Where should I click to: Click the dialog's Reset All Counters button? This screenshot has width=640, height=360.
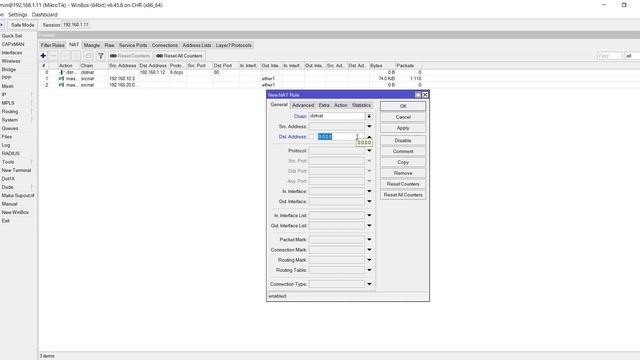(x=403, y=195)
